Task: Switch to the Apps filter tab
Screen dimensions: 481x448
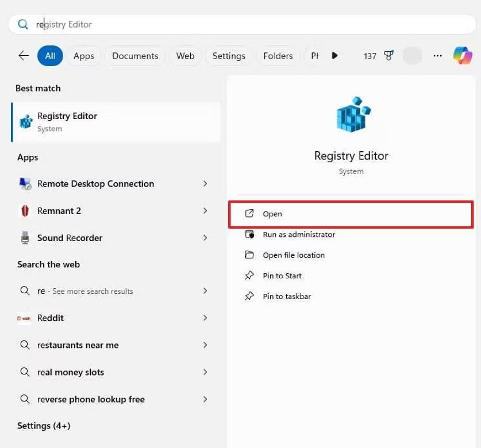Action: click(x=84, y=56)
